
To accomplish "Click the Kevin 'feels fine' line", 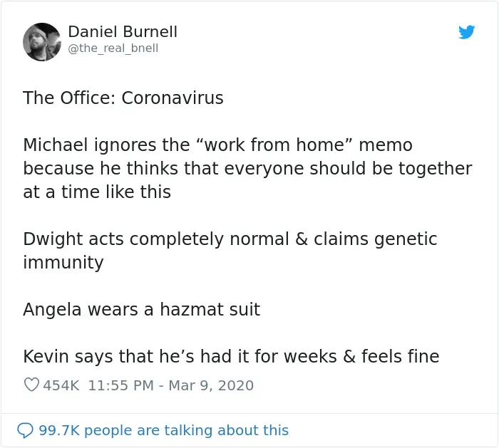I will point(231,356).
